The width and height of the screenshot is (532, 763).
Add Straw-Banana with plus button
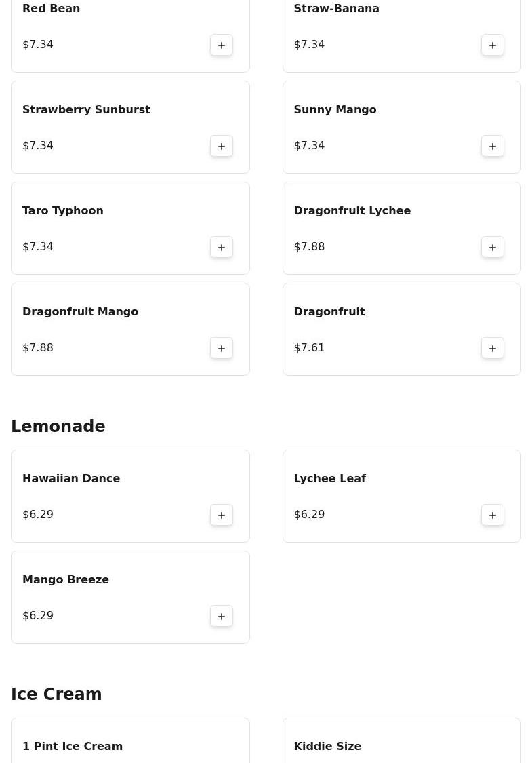point(492,45)
